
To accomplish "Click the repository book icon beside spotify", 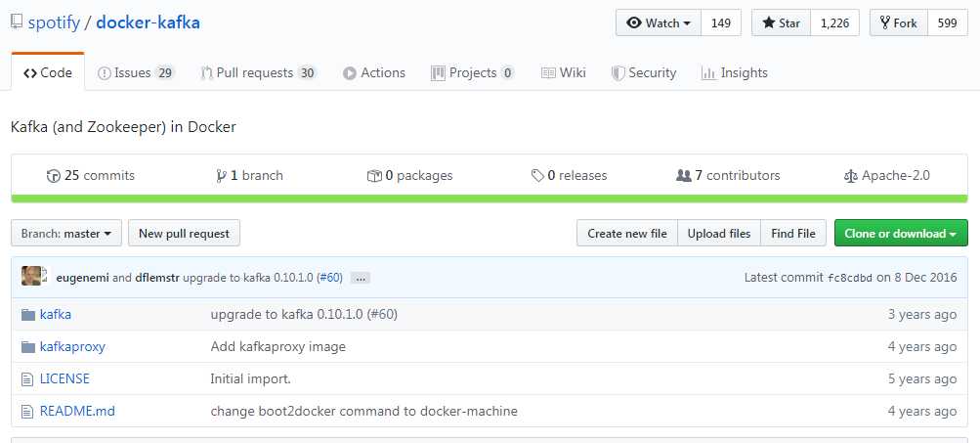I will coord(17,22).
